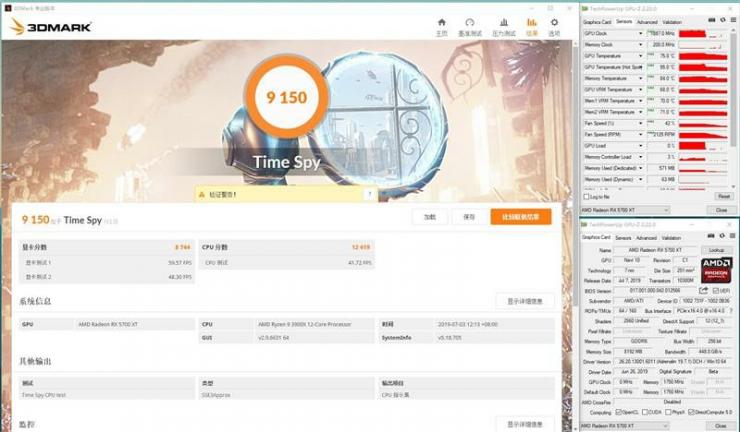Click the question mark on validation banner
The height and width of the screenshot is (432, 740).
coord(370,194)
